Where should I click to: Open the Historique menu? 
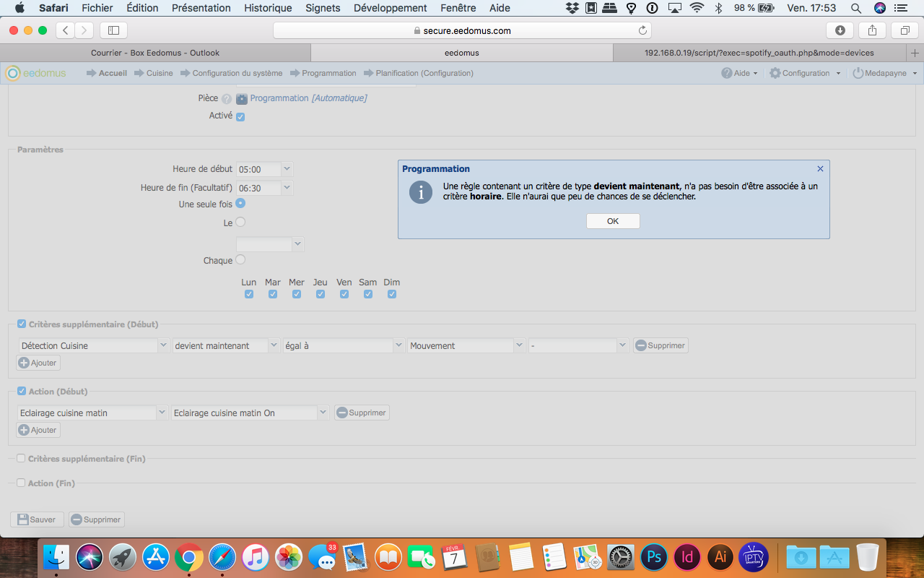pyautogui.click(x=268, y=8)
